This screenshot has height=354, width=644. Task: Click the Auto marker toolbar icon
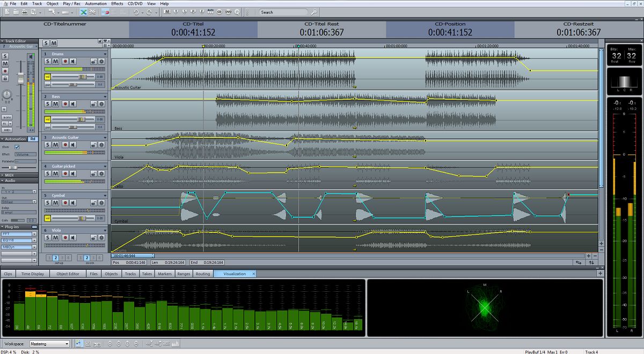pyautogui.click(x=210, y=11)
